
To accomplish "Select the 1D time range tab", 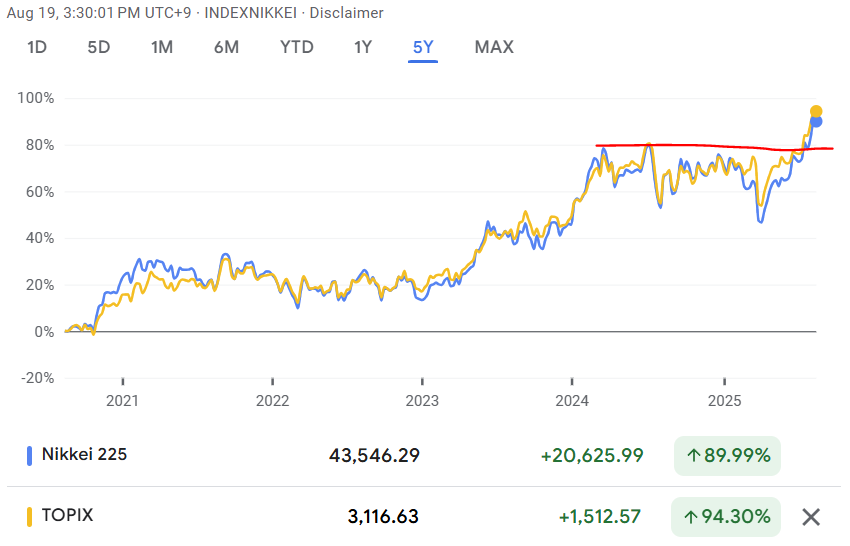I will coord(37,47).
